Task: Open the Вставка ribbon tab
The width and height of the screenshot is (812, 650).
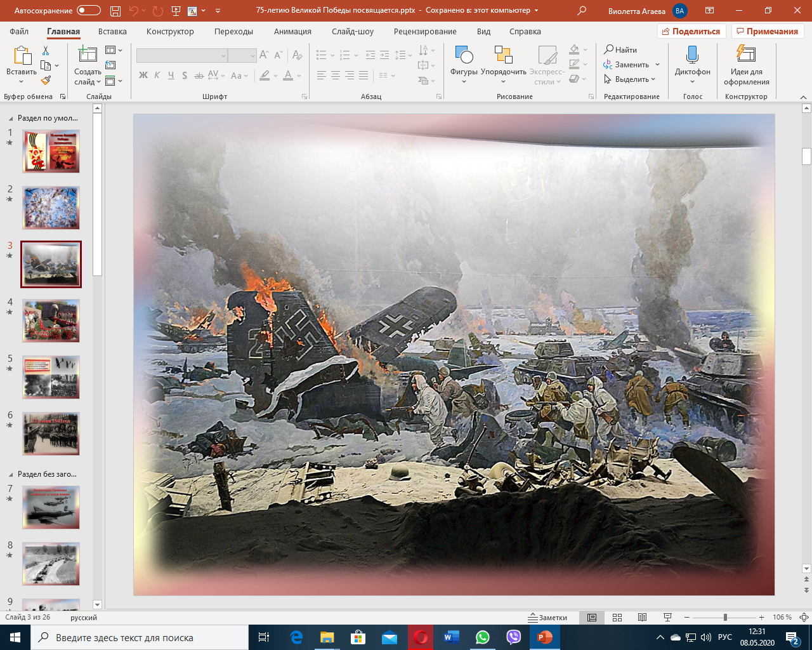Action: 112,32
